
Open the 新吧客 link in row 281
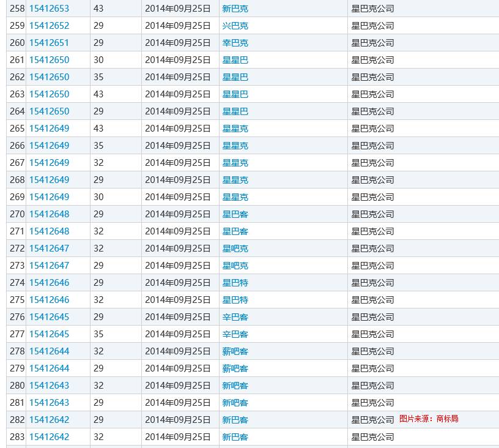(235, 403)
